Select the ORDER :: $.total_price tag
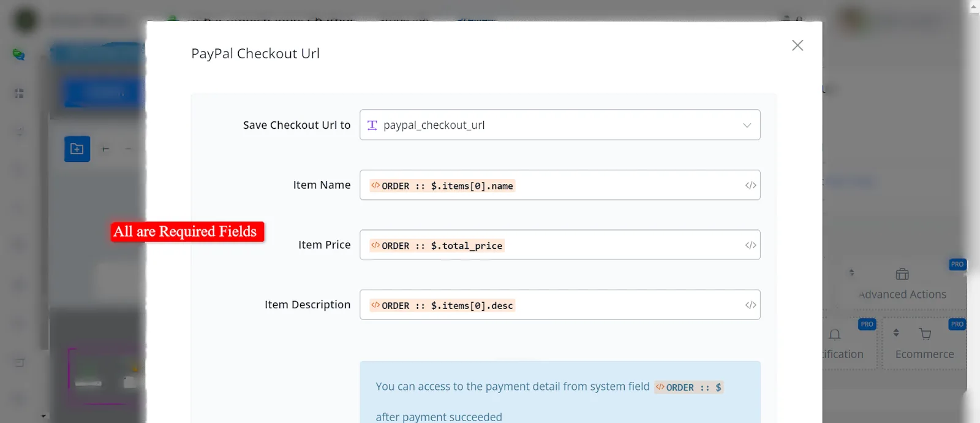Viewport: 980px width, 423px height. [x=437, y=246]
